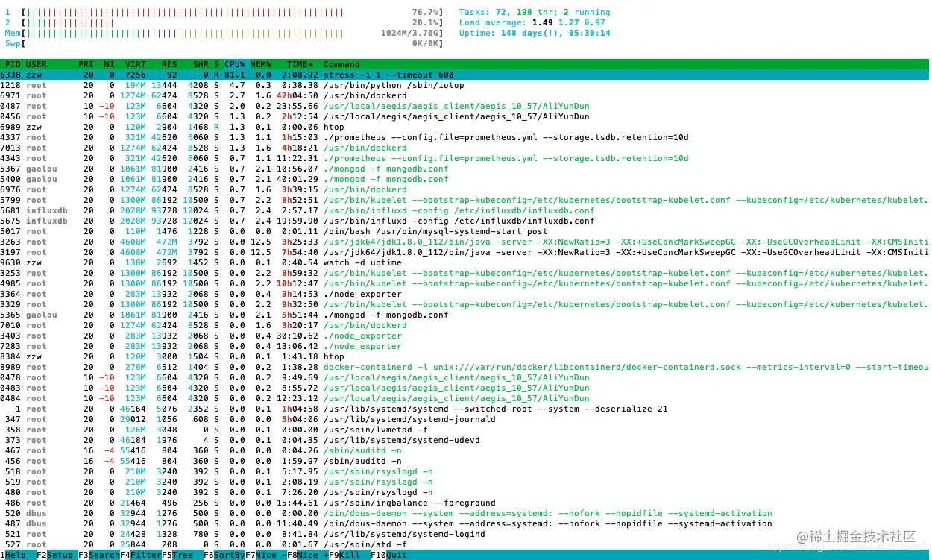Select the irqbalance --foreground row
Viewport: 932px width, 560px height.
465,503
